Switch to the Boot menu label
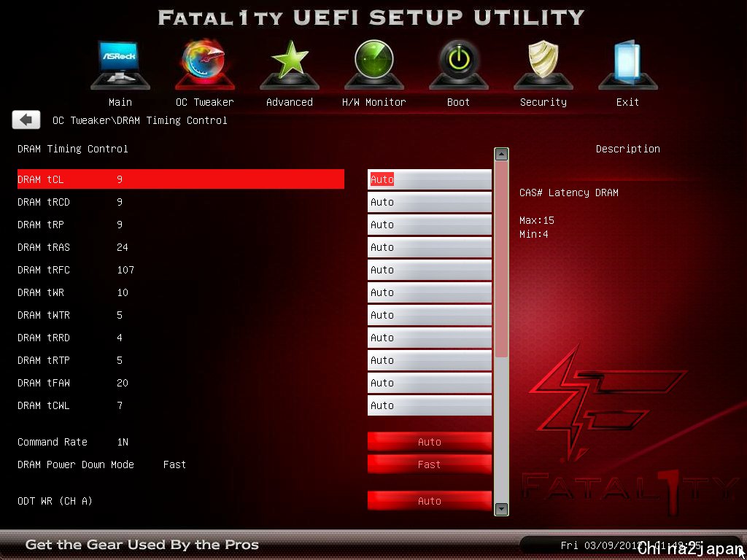 coord(458,102)
